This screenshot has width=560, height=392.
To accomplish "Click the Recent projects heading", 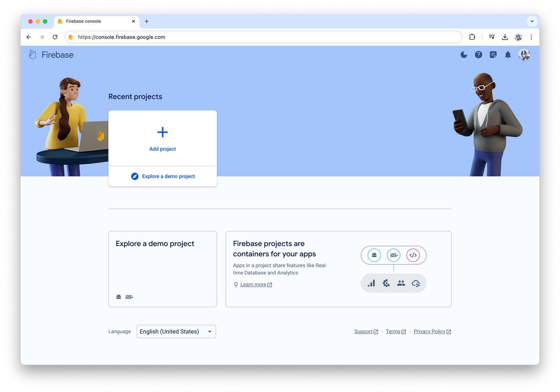I will pos(135,97).
